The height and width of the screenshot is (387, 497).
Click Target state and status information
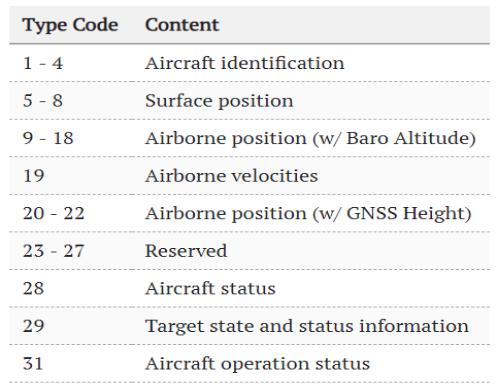(307, 326)
